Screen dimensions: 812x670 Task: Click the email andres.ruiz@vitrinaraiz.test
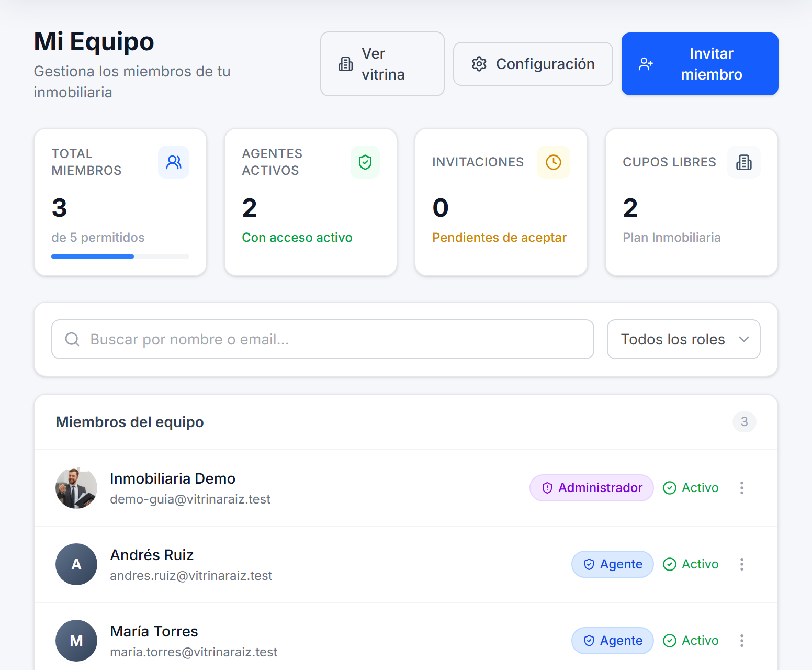[191, 576]
